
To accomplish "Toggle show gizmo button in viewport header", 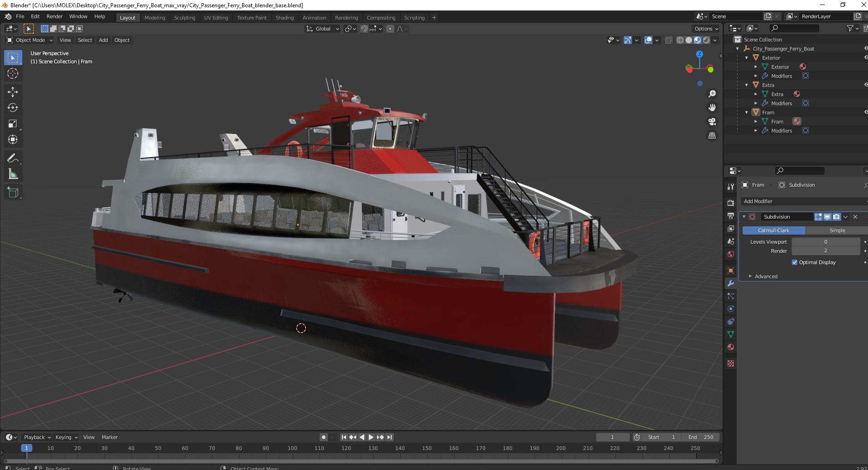I will 628,40.
